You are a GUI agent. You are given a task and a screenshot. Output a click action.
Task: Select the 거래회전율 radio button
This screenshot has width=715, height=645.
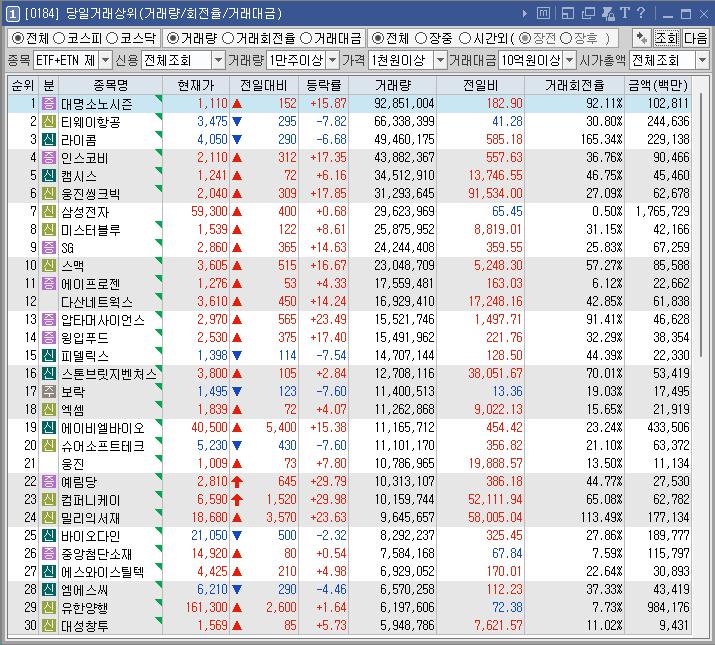click(x=228, y=38)
